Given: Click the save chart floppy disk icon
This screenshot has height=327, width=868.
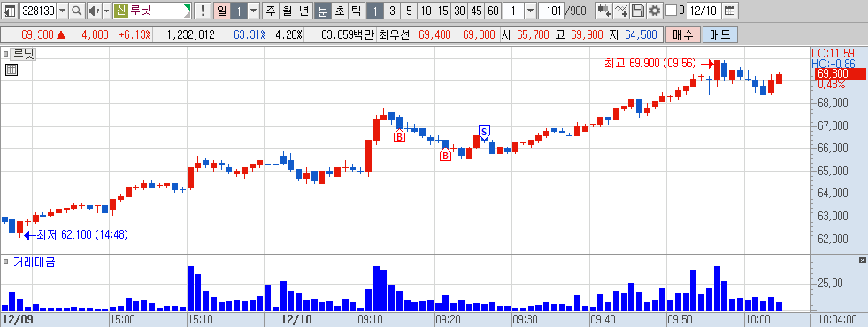Looking at the screenshot, I should click(638, 10).
